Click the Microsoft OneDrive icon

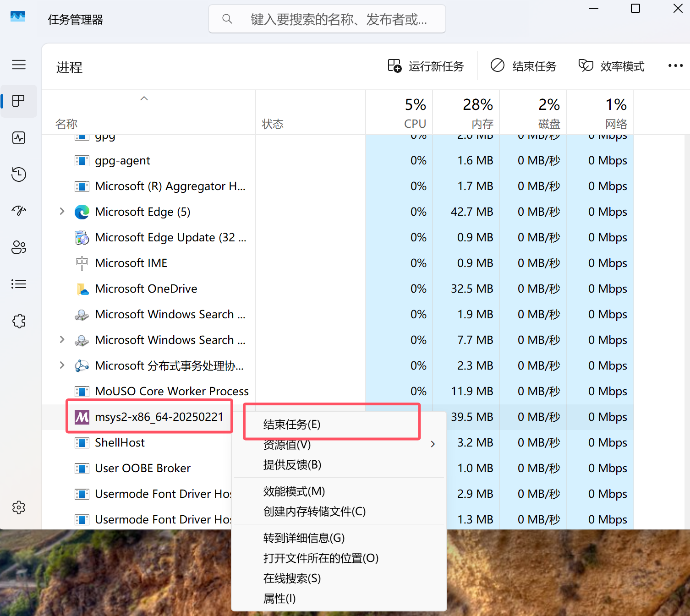tap(82, 289)
